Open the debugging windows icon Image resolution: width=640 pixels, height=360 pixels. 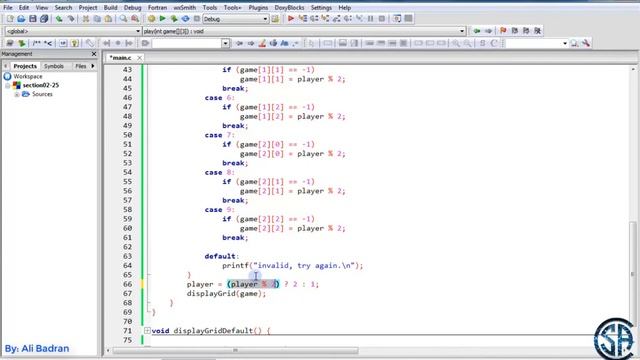tap(397, 19)
